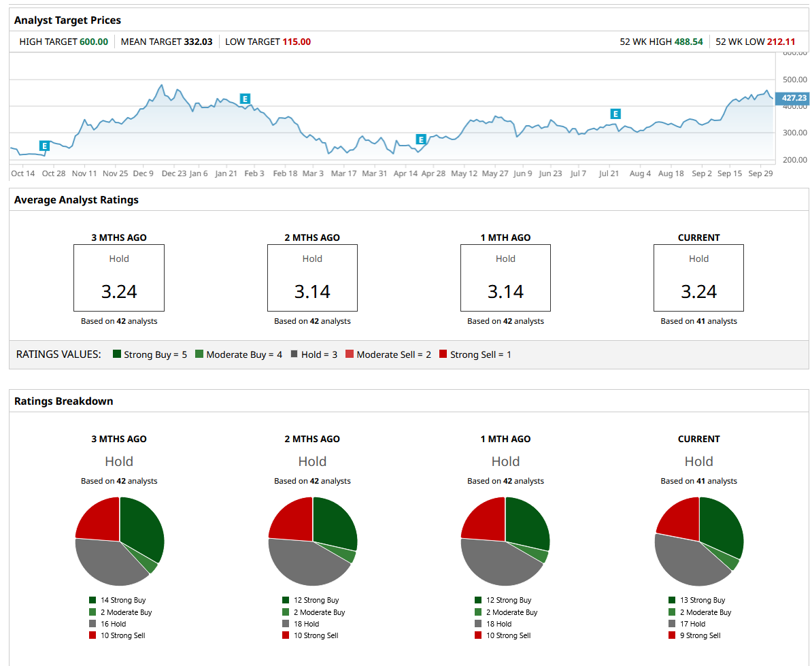Click the Moderate Buy light green legend swatch
812x666 pixels.
[x=199, y=354]
